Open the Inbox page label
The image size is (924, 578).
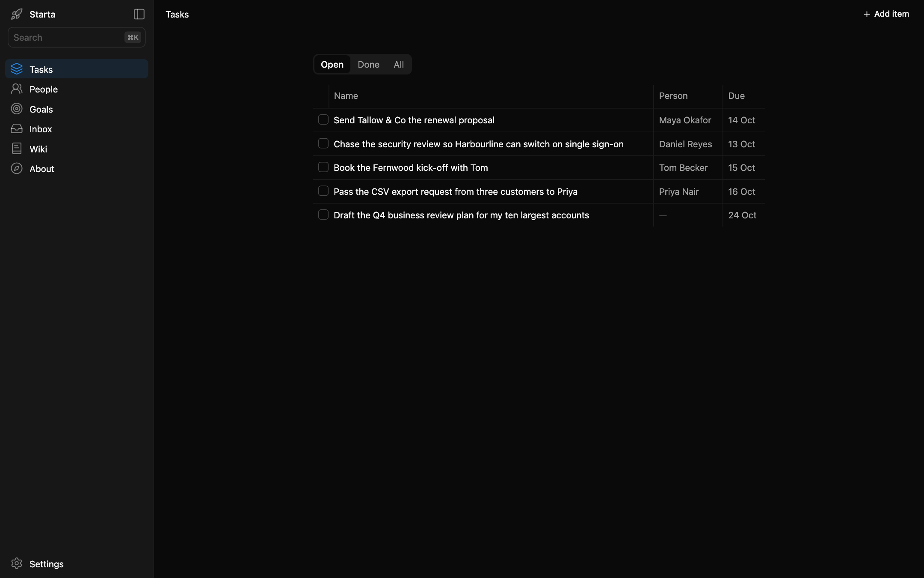[x=41, y=129]
